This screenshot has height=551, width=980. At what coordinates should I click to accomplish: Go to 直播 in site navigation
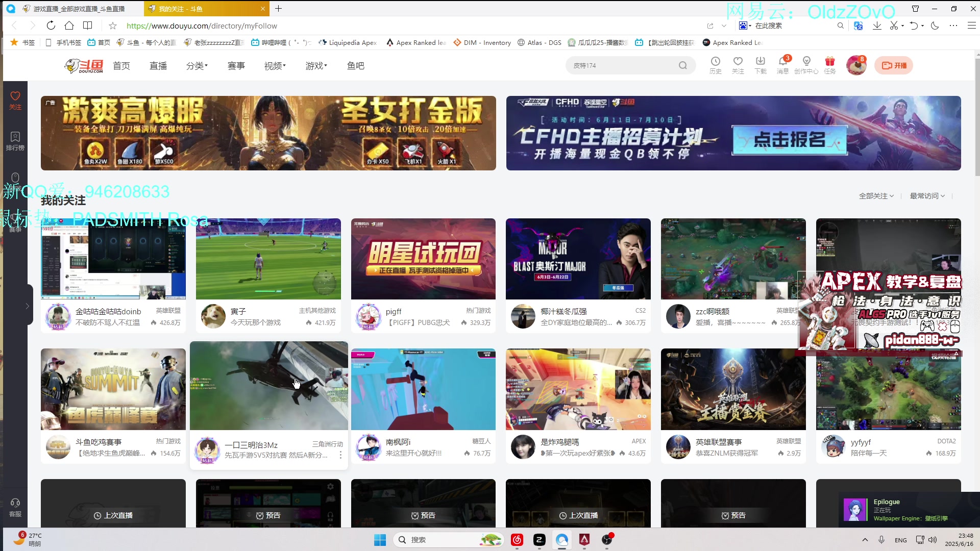158,66
